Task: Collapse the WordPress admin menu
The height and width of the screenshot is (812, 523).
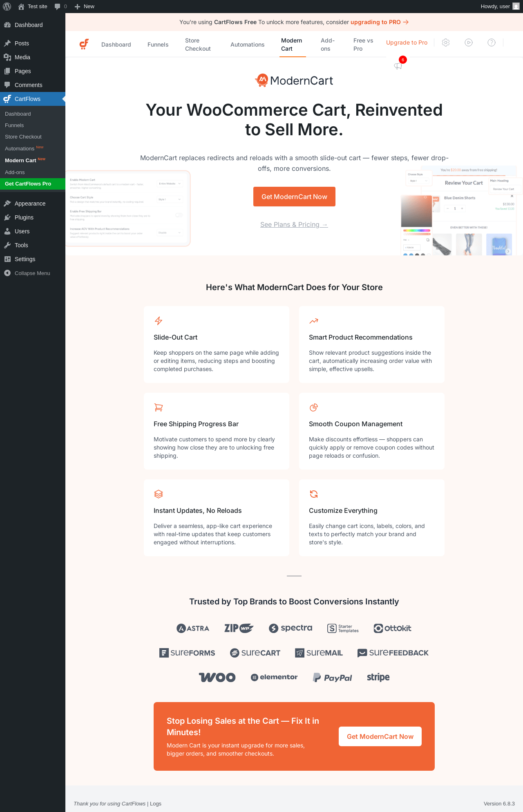Action: coord(33,273)
